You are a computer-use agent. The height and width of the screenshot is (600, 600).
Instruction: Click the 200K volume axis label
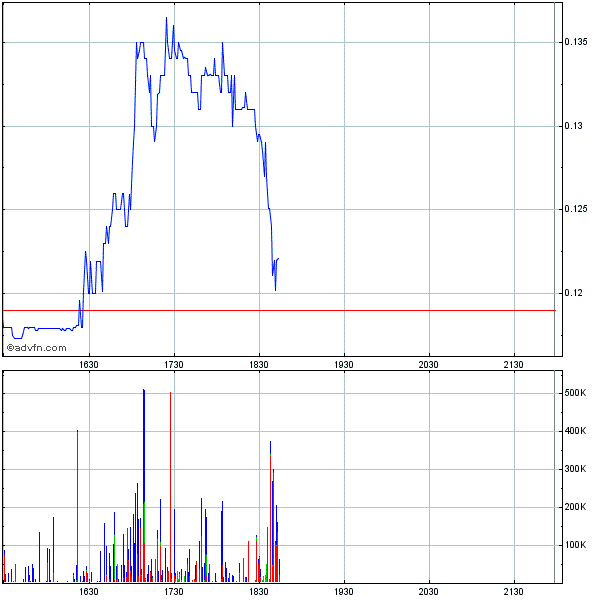[x=575, y=507]
